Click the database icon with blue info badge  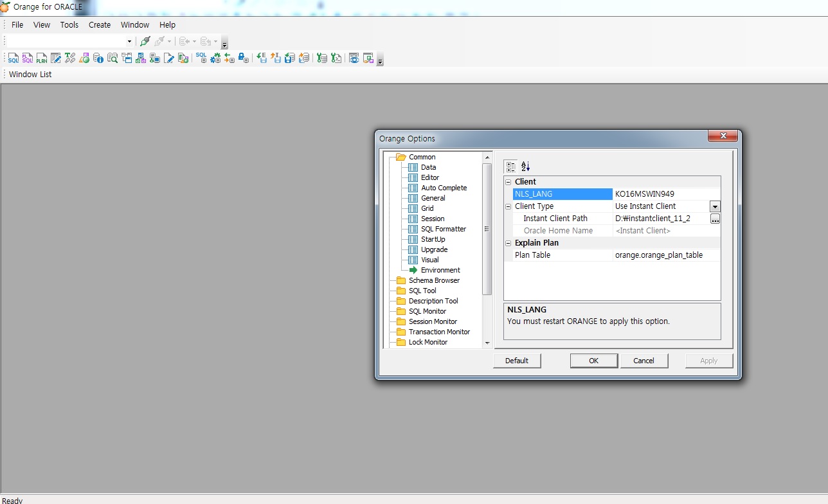[x=98, y=58]
